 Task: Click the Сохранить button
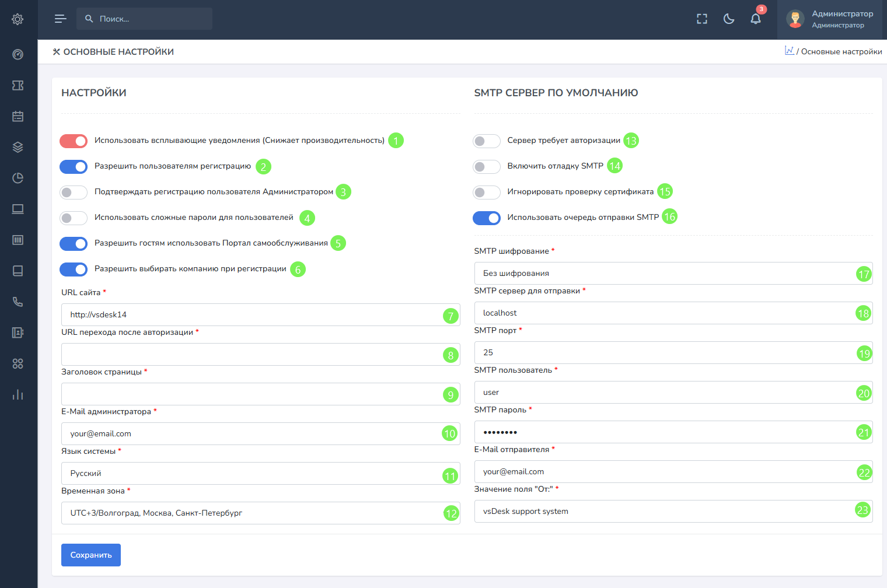(91, 555)
